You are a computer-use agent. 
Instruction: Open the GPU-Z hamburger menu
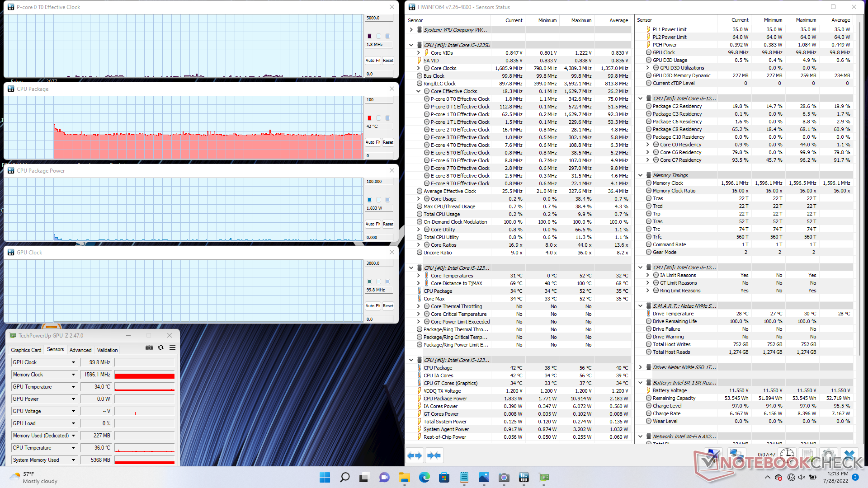[172, 347]
